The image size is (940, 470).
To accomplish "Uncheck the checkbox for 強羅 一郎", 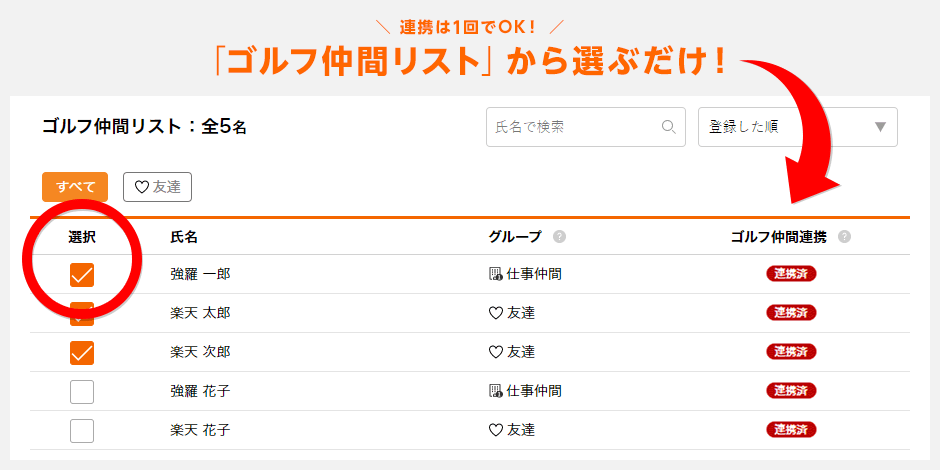I will coord(82,275).
